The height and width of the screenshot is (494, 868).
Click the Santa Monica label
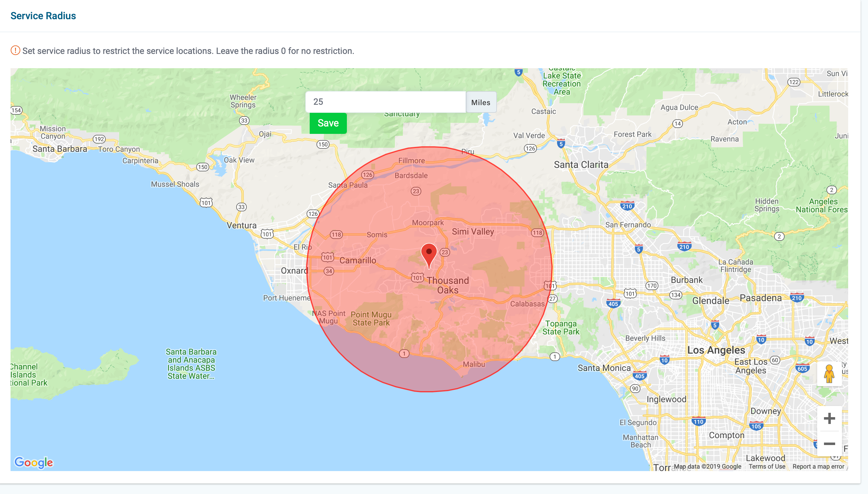tap(604, 368)
